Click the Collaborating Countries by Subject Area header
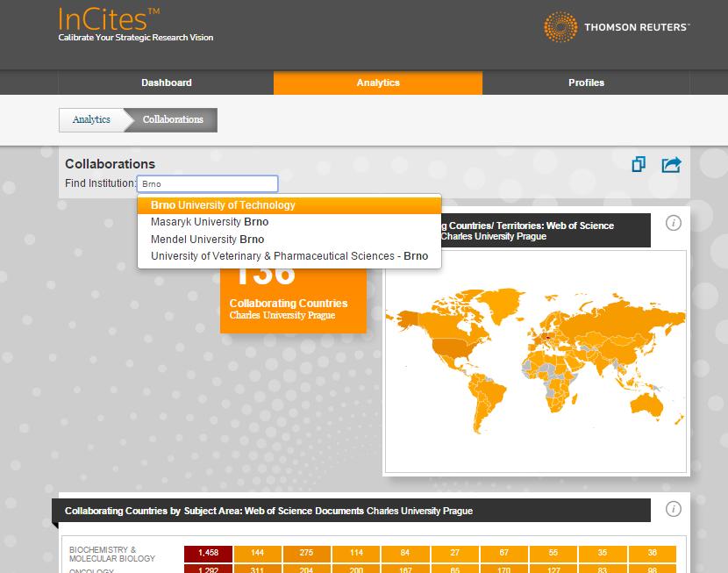This screenshot has height=573, width=728. 353,511
